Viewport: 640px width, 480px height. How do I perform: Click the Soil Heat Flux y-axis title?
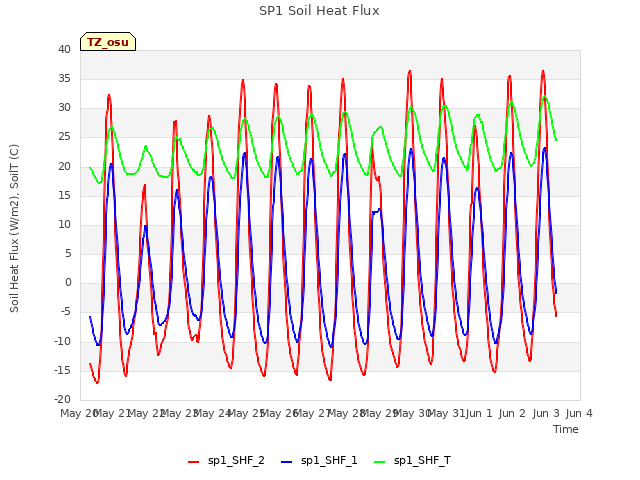pos(14,228)
